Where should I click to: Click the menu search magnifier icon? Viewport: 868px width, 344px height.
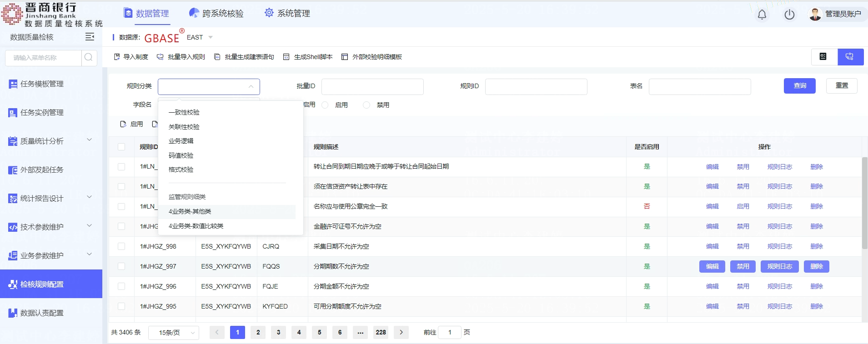[x=89, y=57]
